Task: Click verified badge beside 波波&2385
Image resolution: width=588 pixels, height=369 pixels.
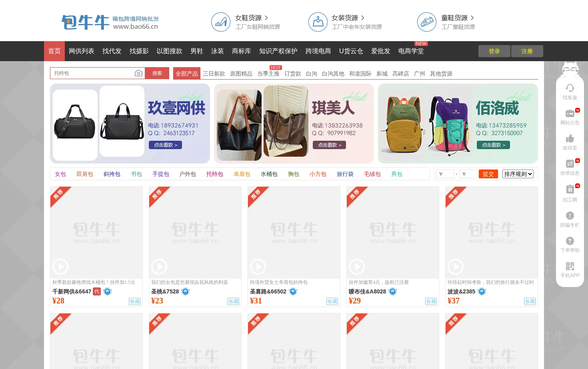Action: coord(482,291)
